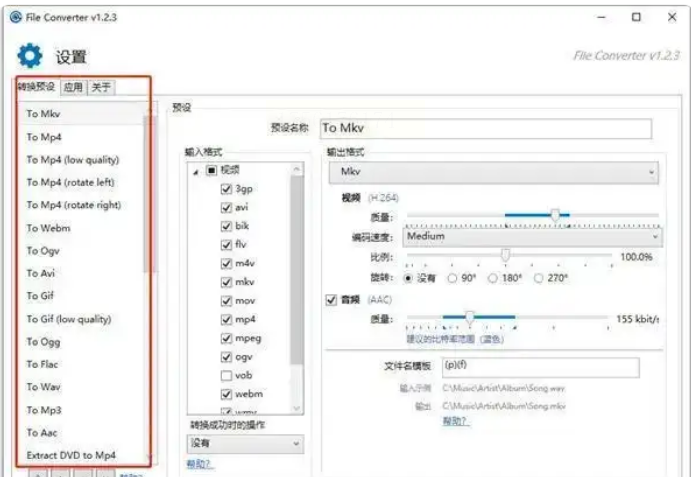The image size is (691, 477).
Task: Maximize the File Converter window
Action: pyautogui.click(x=636, y=17)
